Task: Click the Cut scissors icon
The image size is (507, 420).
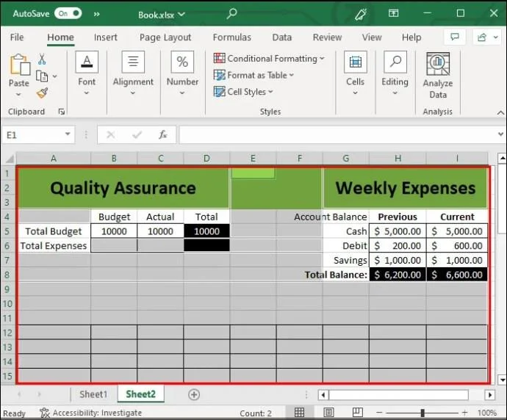Action: tap(42, 59)
